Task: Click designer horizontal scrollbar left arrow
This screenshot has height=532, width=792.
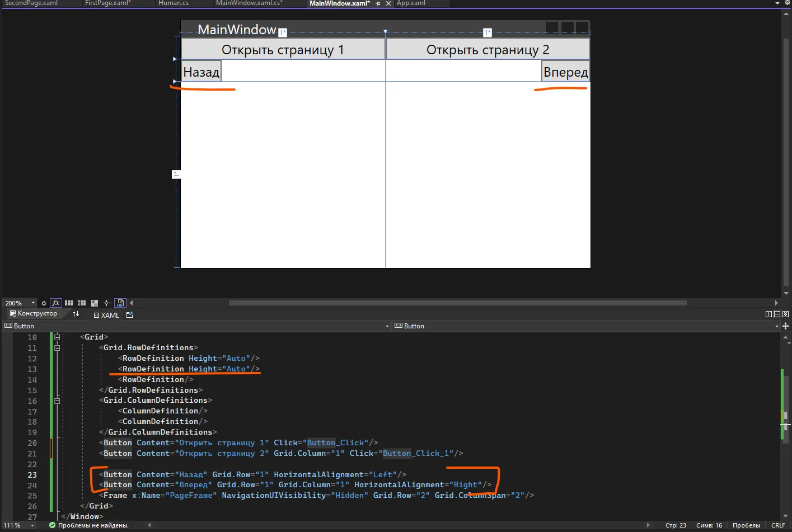Action: [x=132, y=303]
